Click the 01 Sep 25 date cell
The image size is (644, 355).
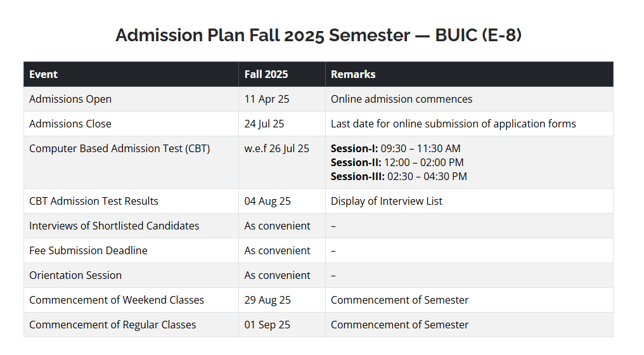click(x=281, y=325)
